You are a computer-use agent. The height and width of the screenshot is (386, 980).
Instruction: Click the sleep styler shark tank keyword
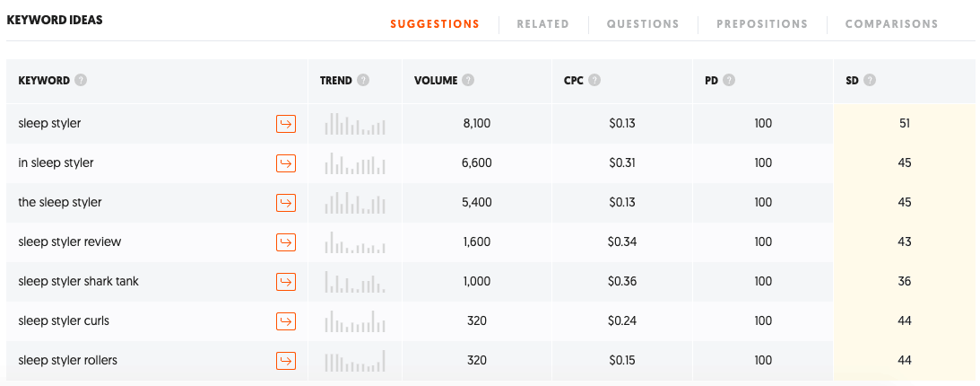pos(79,282)
